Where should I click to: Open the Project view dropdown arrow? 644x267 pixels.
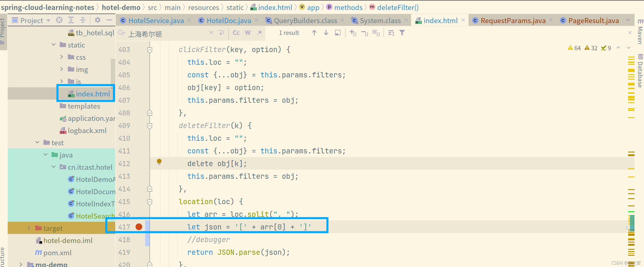[48, 21]
